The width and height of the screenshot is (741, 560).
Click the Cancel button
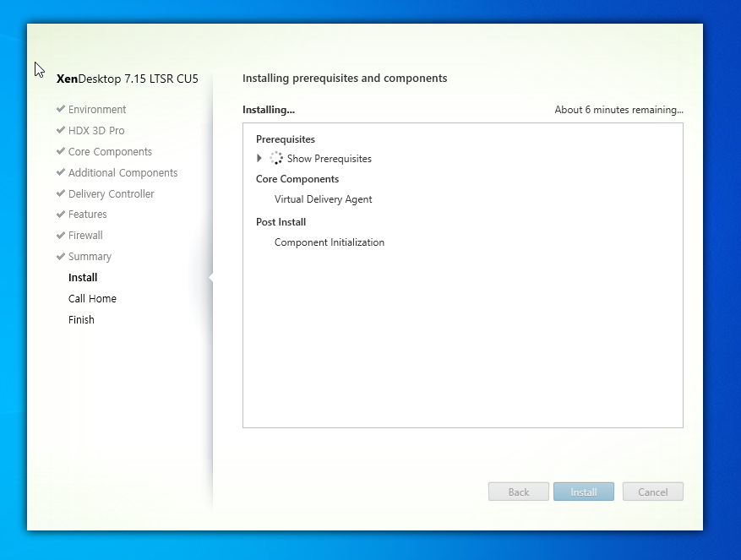click(x=652, y=492)
